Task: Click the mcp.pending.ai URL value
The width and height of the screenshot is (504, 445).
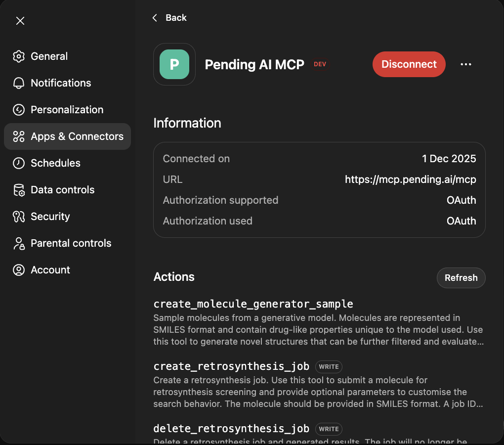Action: (410, 179)
